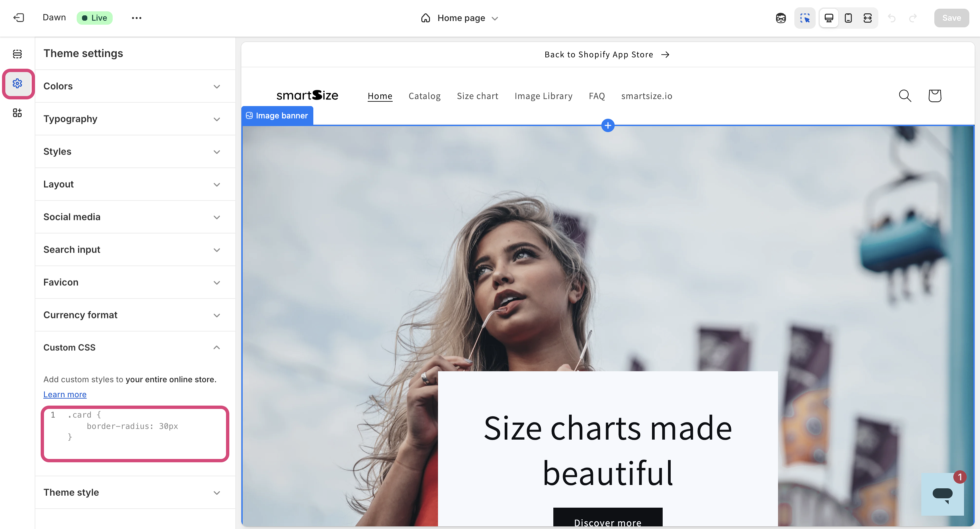Switch to mobile preview mode
This screenshot has width=980, height=529.
click(848, 18)
